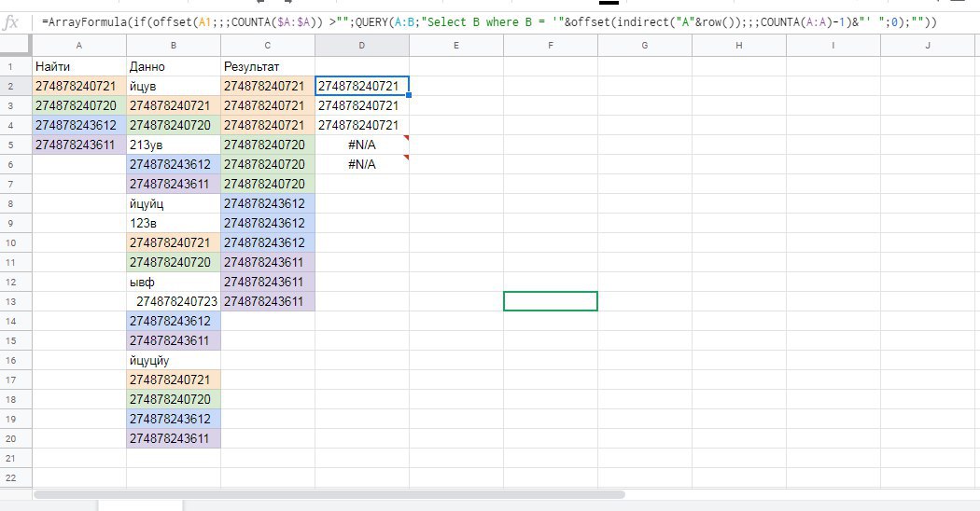Click into the formula bar text

pos(489,22)
